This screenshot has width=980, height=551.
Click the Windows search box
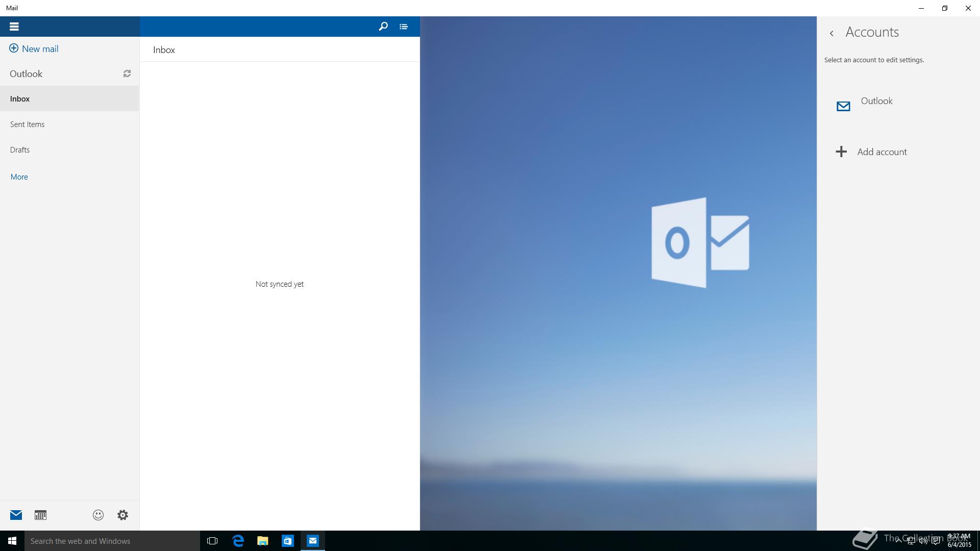pos(112,541)
